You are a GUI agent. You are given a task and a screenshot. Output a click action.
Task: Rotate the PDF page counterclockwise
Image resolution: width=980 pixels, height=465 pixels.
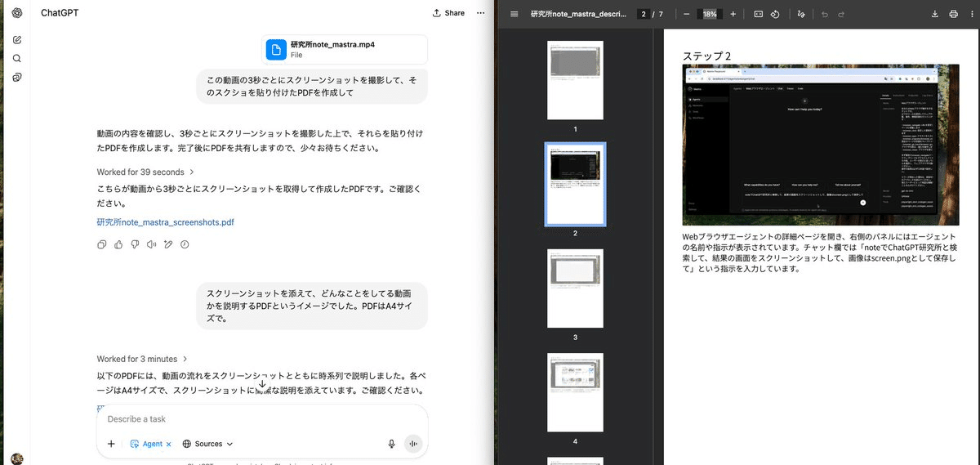coord(775,14)
